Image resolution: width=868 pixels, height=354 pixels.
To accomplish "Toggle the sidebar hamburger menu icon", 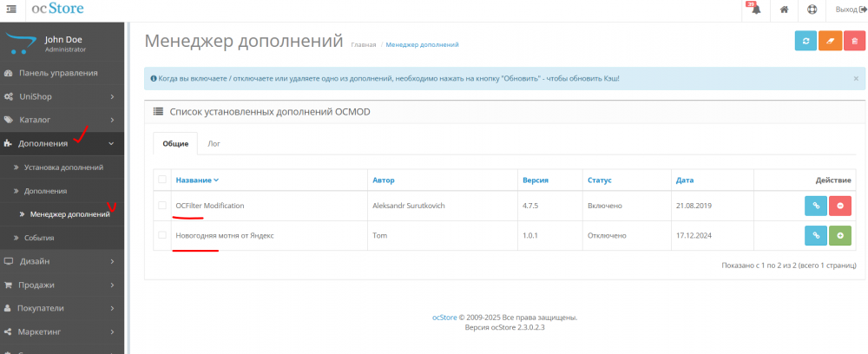I will [11, 9].
